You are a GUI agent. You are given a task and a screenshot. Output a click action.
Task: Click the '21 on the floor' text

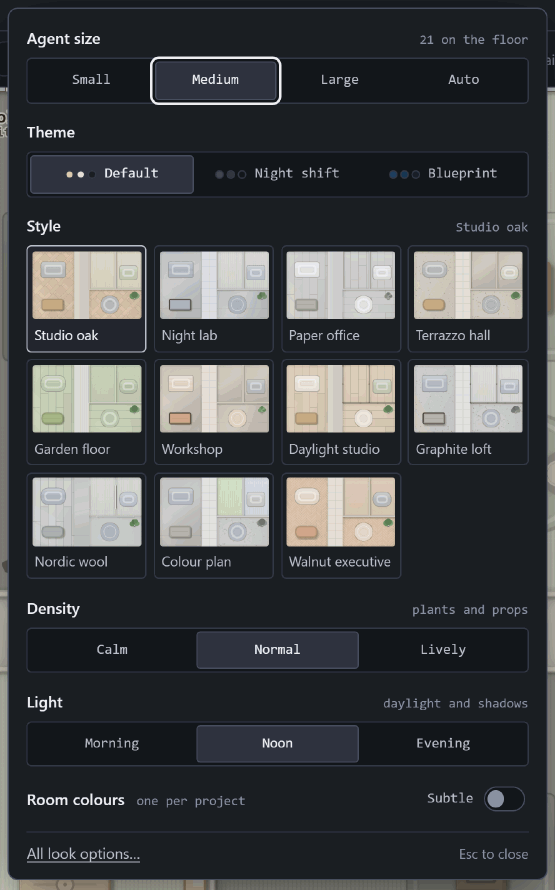(474, 40)
